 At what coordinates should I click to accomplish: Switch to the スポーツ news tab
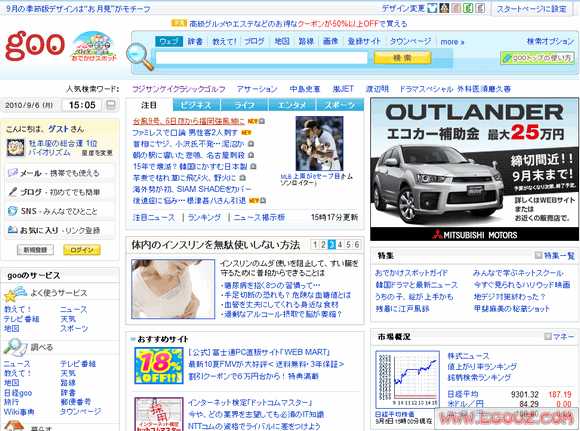coord(340,105)
